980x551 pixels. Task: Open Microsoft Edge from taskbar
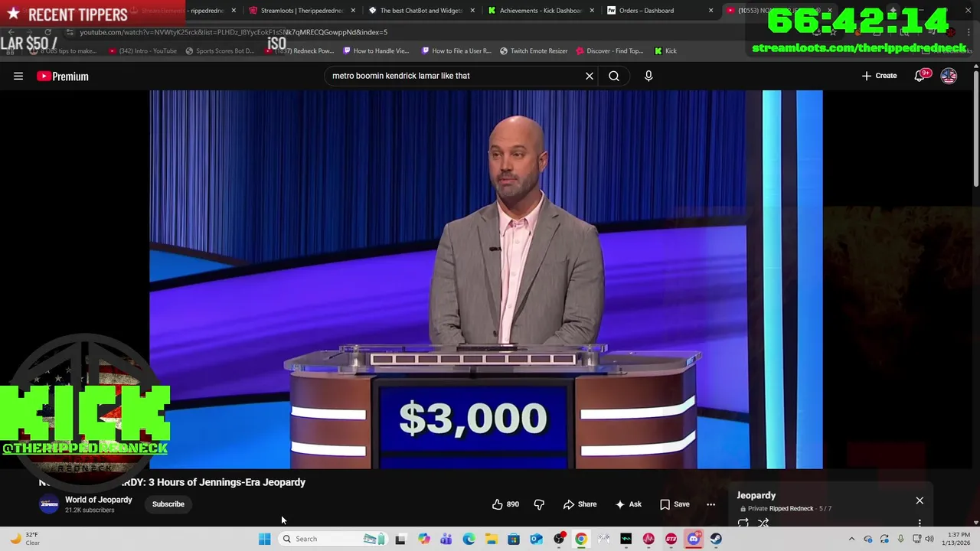[469, 539]
